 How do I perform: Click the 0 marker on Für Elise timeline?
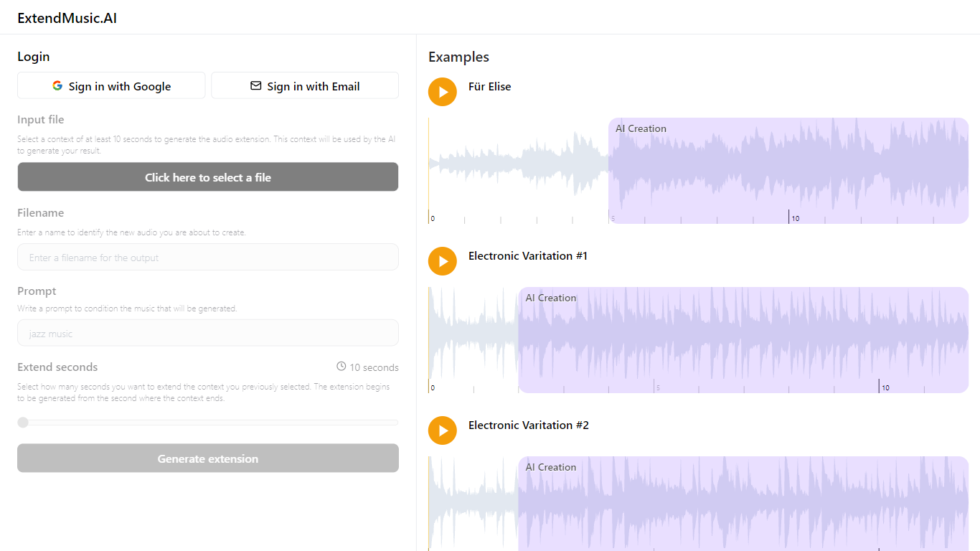click(x=433, y=219)
